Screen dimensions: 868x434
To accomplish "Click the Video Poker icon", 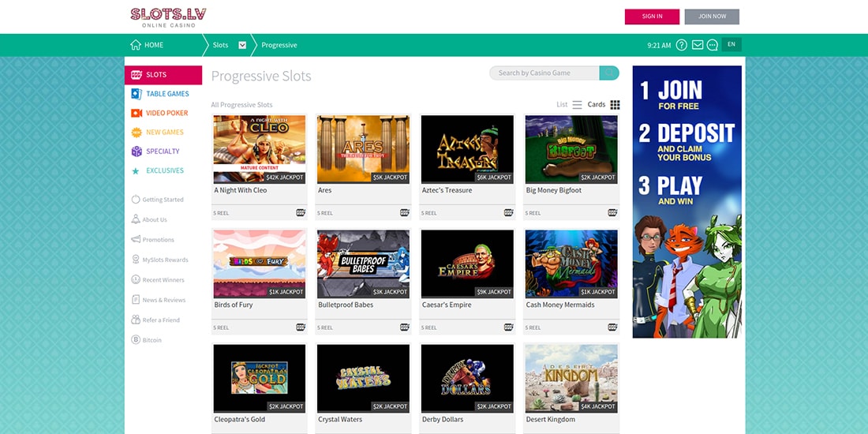I will point(137,113).
